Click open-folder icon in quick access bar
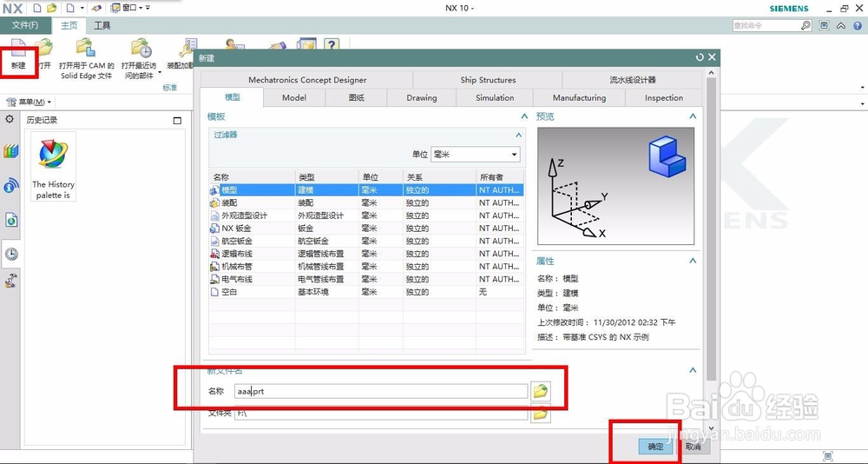Viewport: 868px width, 464px height. click(x=51, y=8)
